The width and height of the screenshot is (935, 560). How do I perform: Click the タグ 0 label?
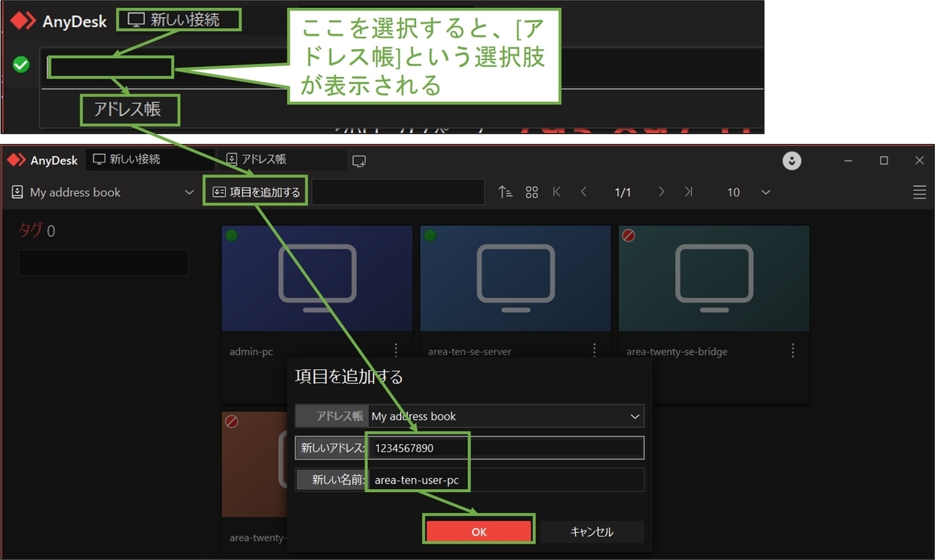click(37, 231)
